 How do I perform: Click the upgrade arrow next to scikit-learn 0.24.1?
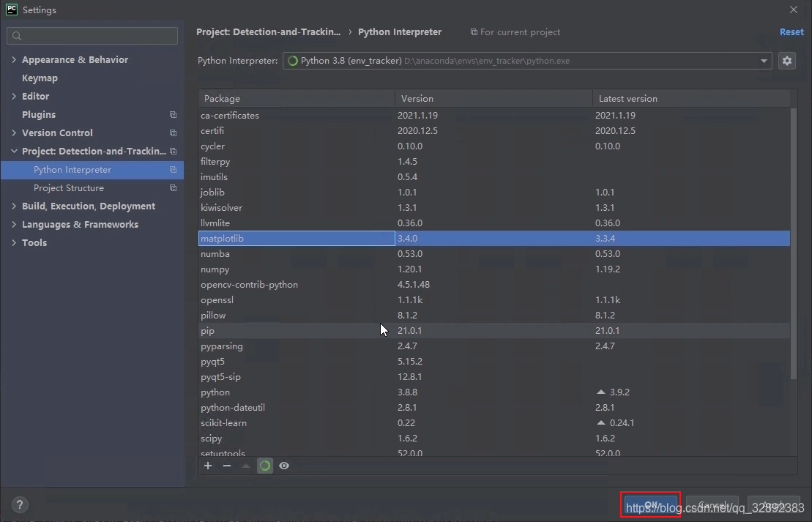pos(600,422)
